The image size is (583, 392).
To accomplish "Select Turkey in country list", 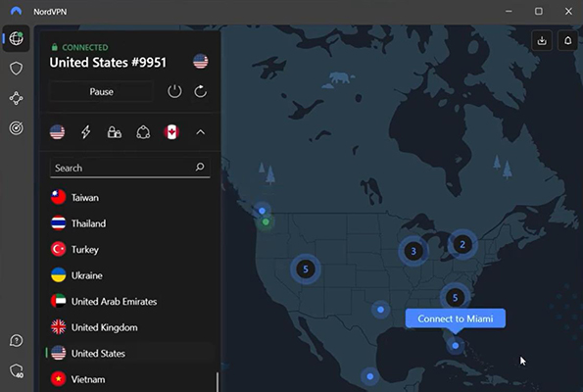I will 129,250.
